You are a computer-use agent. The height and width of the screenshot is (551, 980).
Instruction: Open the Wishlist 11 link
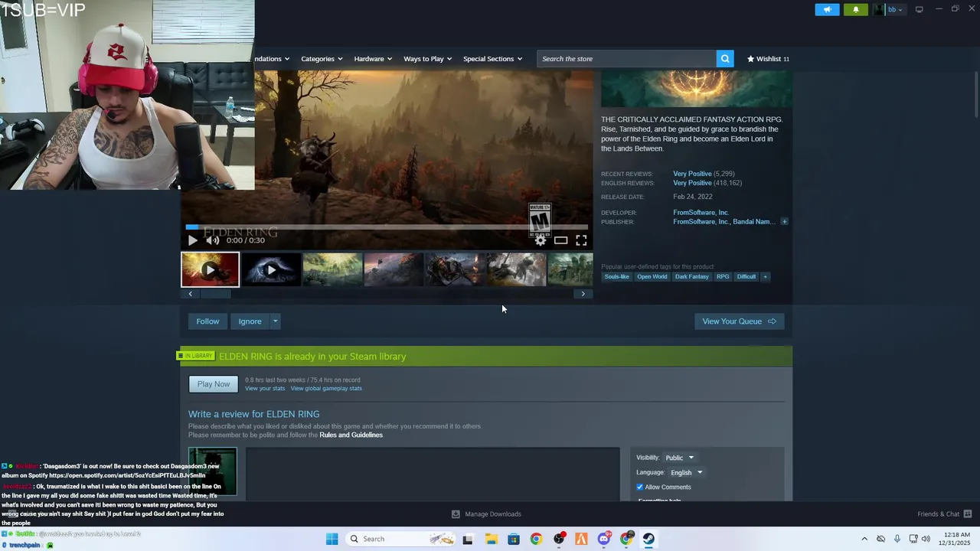(768, 59)
